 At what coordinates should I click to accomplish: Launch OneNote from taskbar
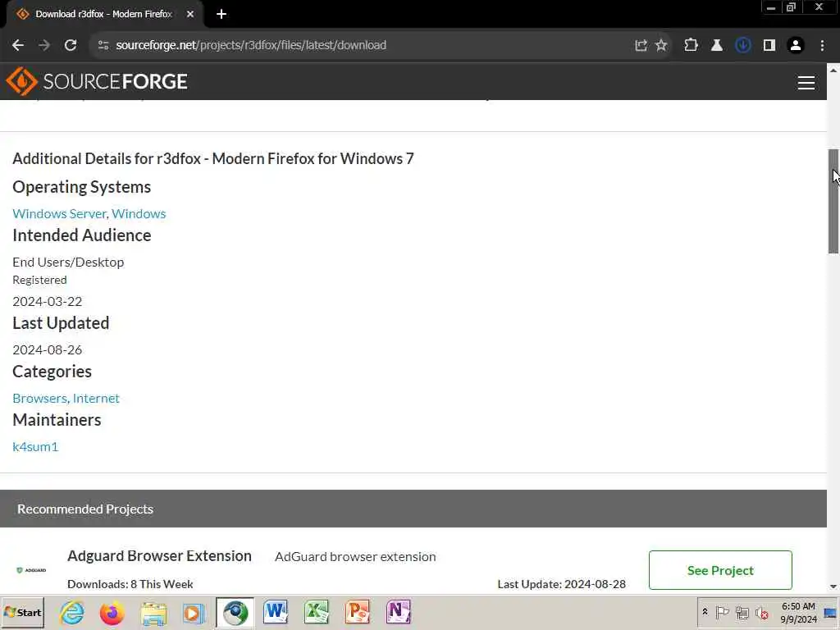tap(398, 613)
